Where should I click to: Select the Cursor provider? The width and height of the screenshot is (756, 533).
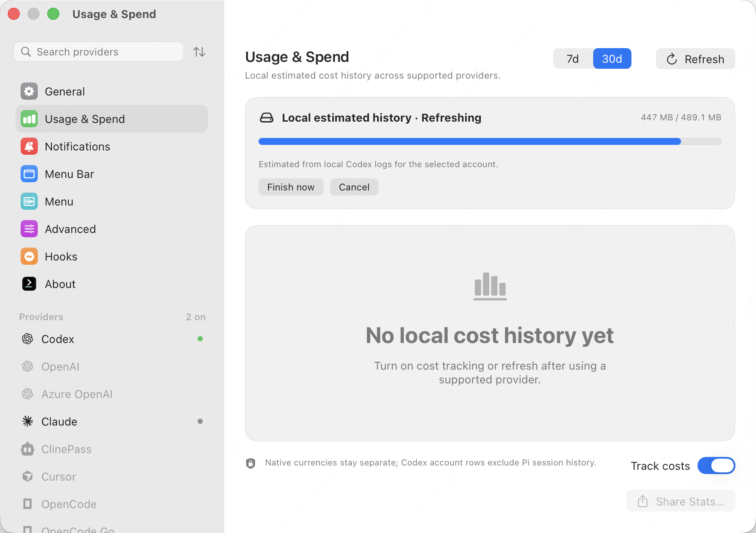pyautogui.click(x=112, y=477)
